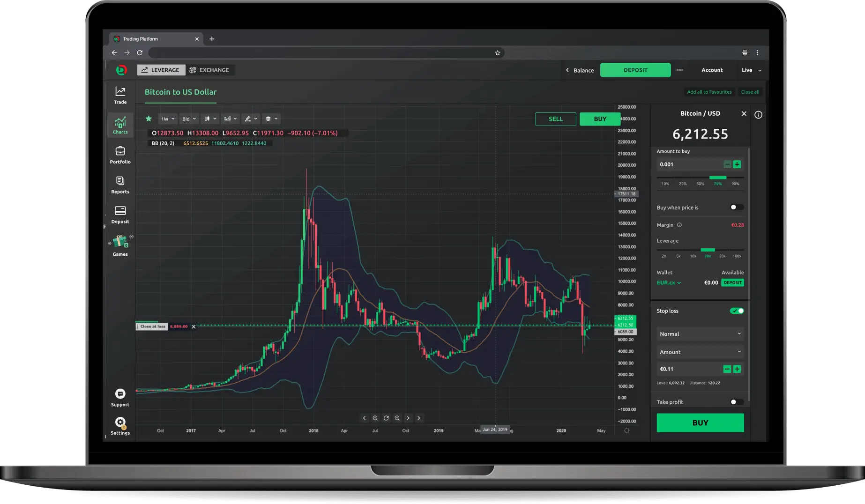Turn on Buy when price is switch
This screenshot has width=865, height=504.
point(737,208)
